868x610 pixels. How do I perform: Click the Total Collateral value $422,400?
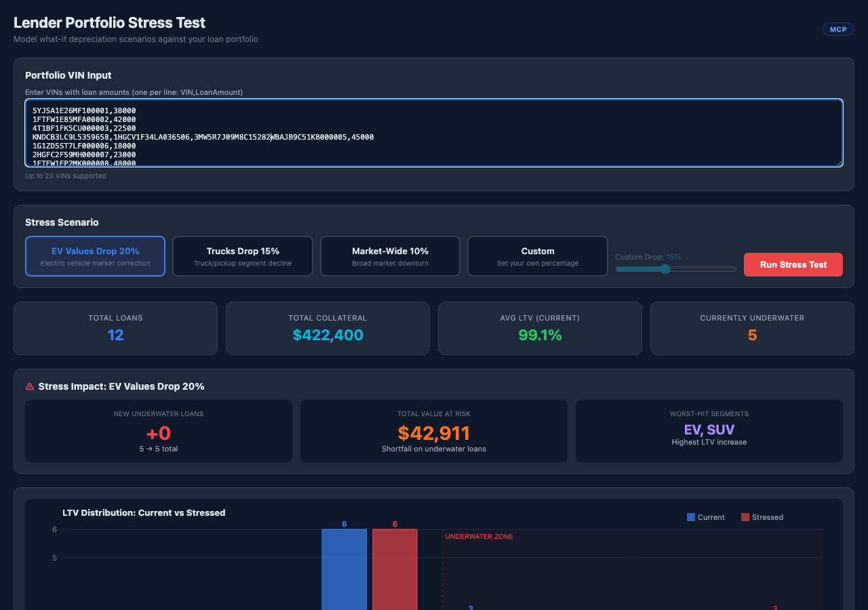tap(328, 335)
